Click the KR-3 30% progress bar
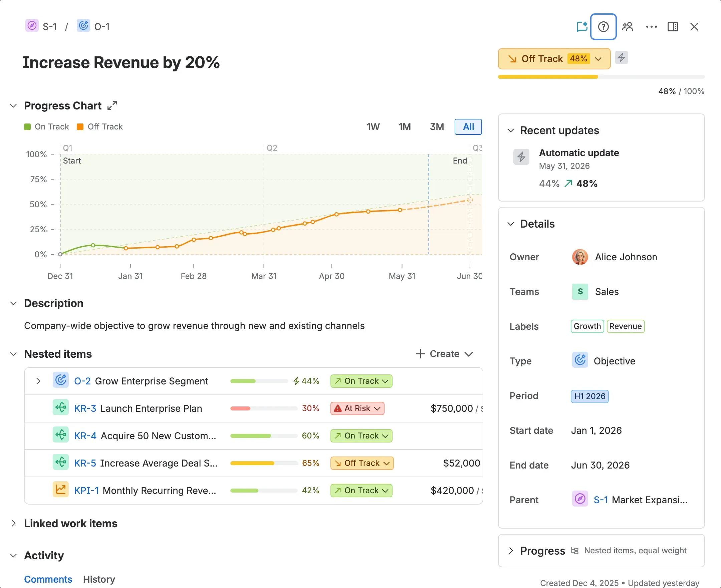 point(264,408)
